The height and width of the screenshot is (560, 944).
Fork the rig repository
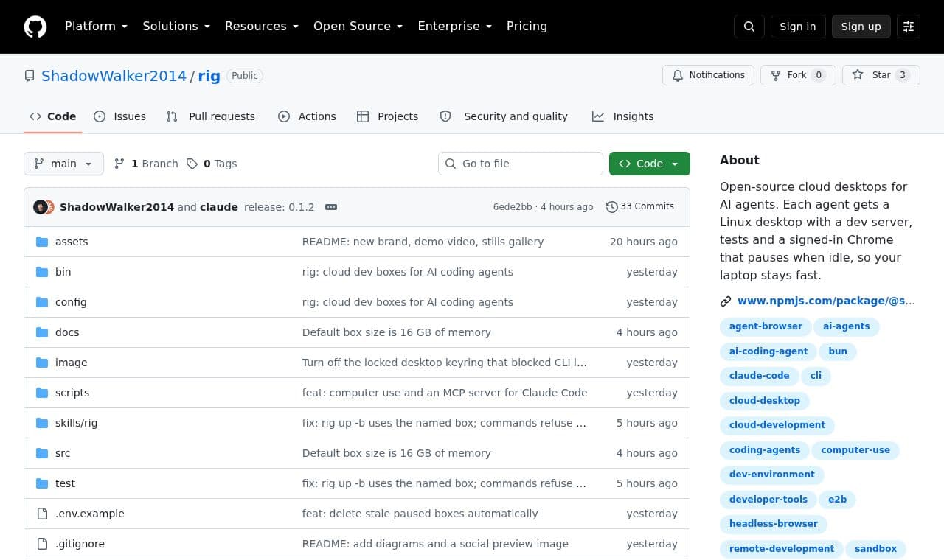pos(798,75)
